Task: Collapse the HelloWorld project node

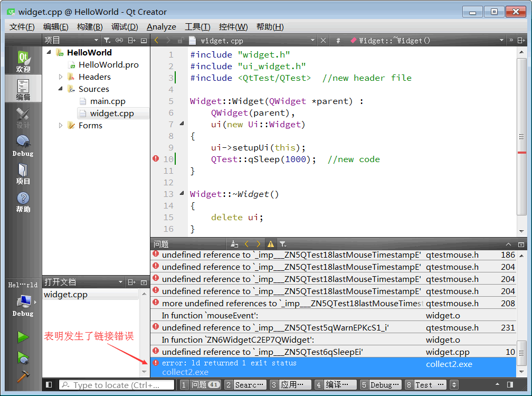Action: point(49,52)
